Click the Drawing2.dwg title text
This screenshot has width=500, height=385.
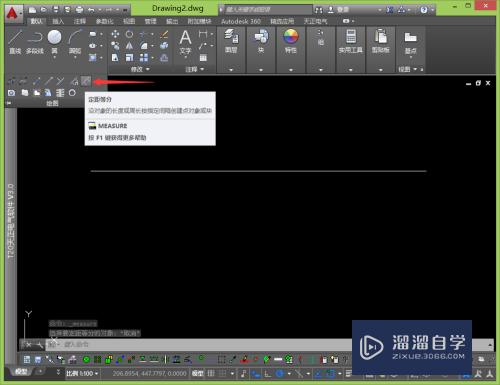click(x=178, y=8)
